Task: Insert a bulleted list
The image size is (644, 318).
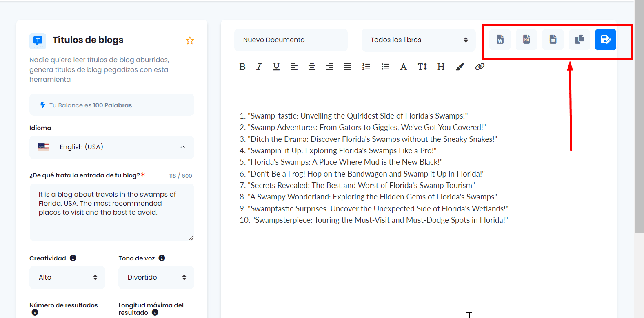Action: 385,67
